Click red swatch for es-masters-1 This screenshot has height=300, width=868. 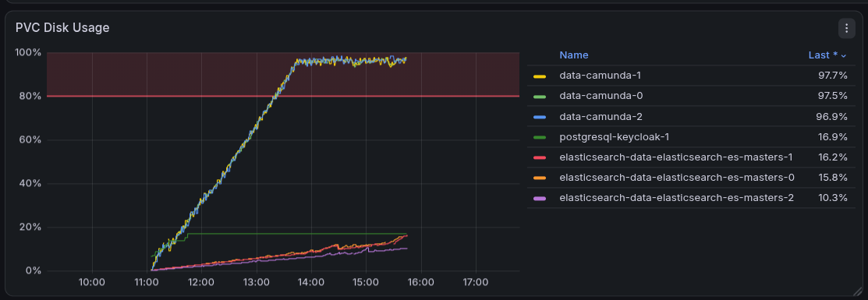point(540,157)
